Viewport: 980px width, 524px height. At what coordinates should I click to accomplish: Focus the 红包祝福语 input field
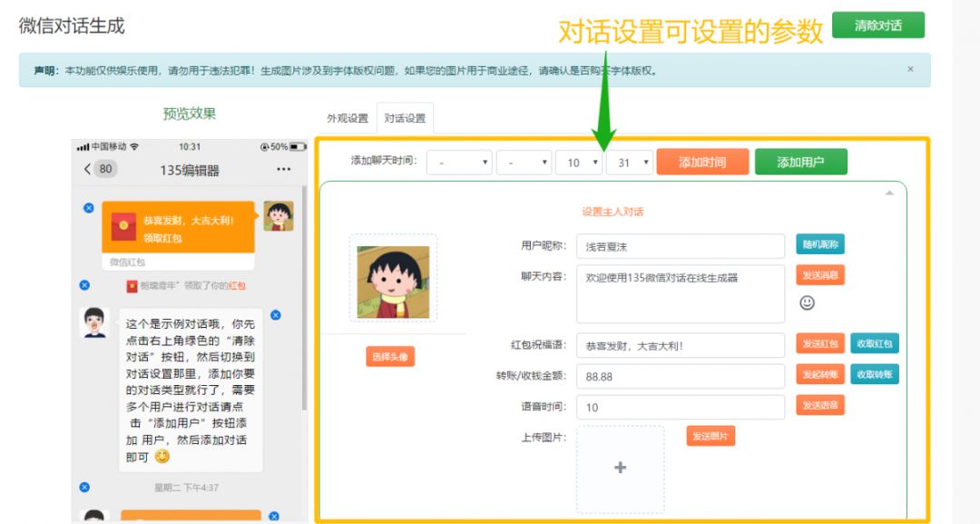680,345
